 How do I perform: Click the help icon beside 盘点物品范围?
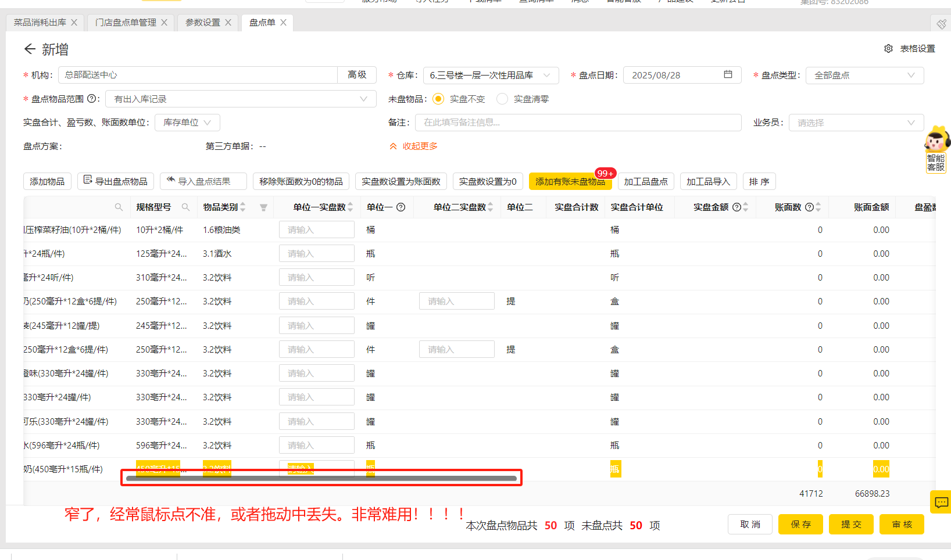point(91,99)
